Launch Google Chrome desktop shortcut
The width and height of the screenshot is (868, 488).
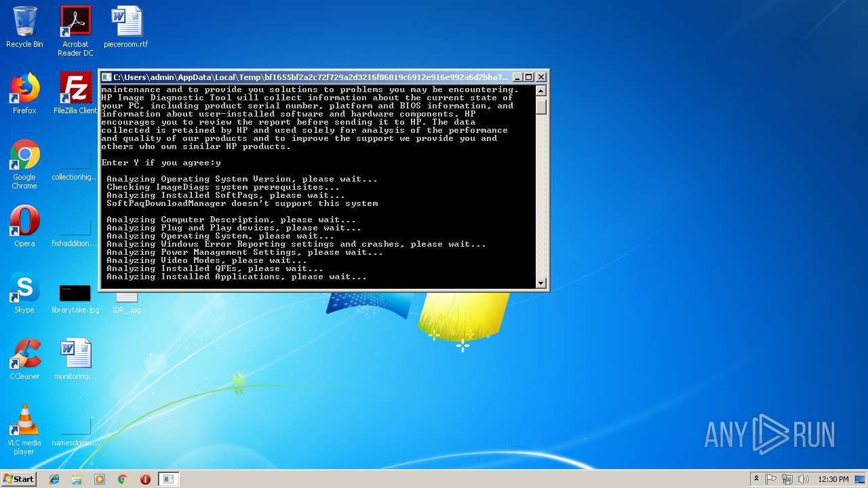tap(24, 165)
